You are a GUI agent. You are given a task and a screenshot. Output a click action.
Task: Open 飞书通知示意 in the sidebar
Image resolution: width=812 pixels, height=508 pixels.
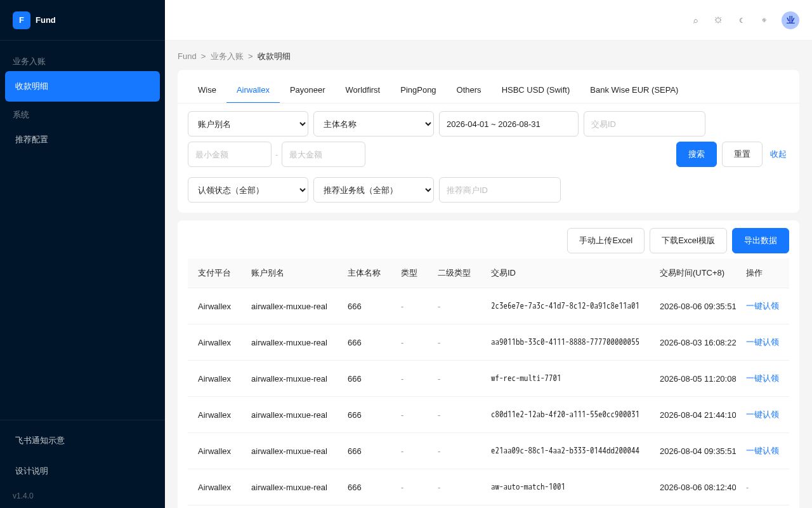point(82,441)
